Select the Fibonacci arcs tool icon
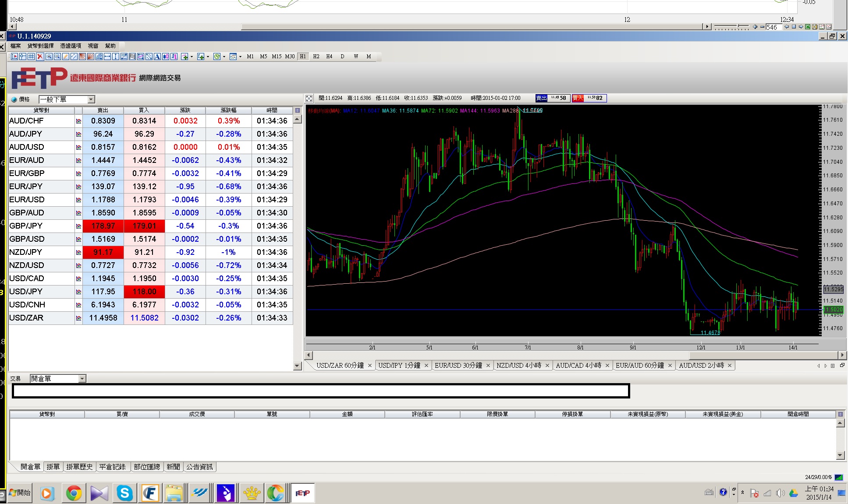848x504 pixels. (99, 56)
